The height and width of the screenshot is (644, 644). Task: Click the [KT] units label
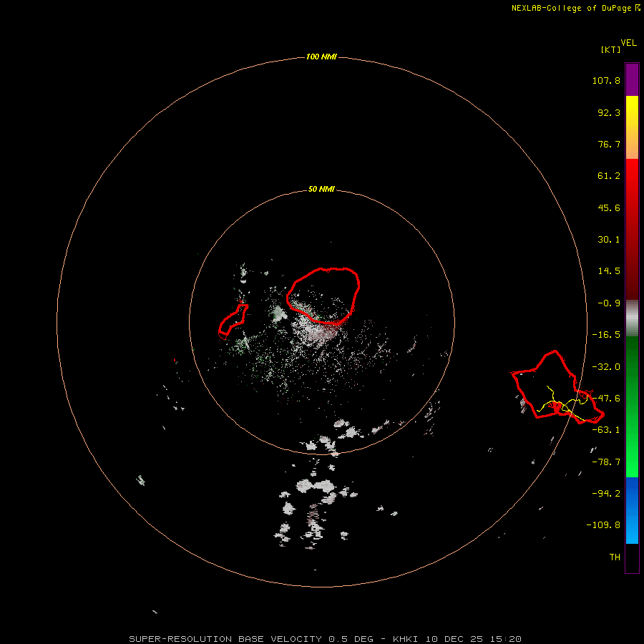click(611, 49)
